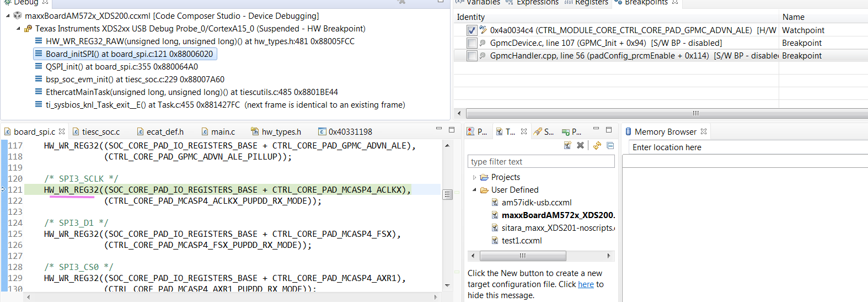The image size is (868, 302).
Task: Click the /* SPI3_CS0 */ comment line
Action: (x=79, y=267)
